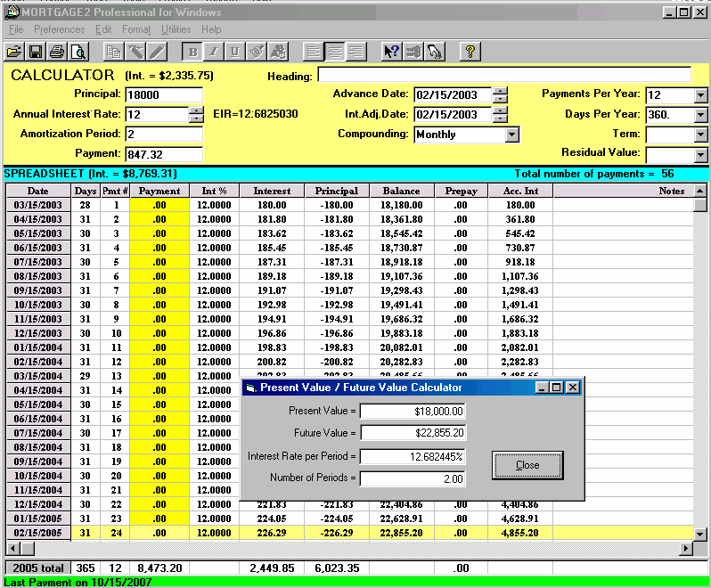Open the Preferences menu
The height and width of the screenshot is (588, 711).
coord(59,29)
